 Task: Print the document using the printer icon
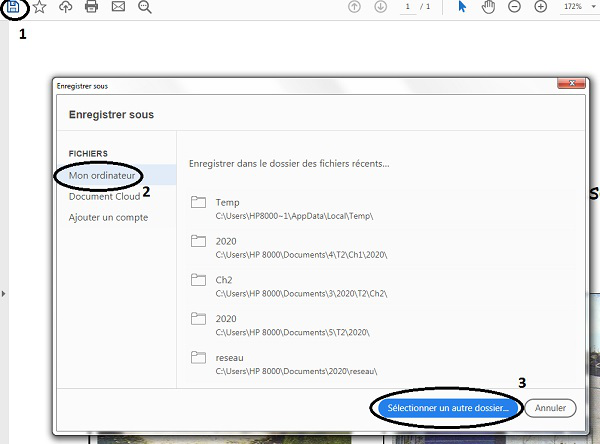[x=92, y=7]
